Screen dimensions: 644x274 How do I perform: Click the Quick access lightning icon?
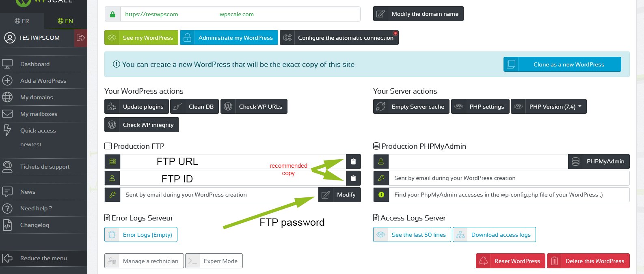click(x=7, y=130)
